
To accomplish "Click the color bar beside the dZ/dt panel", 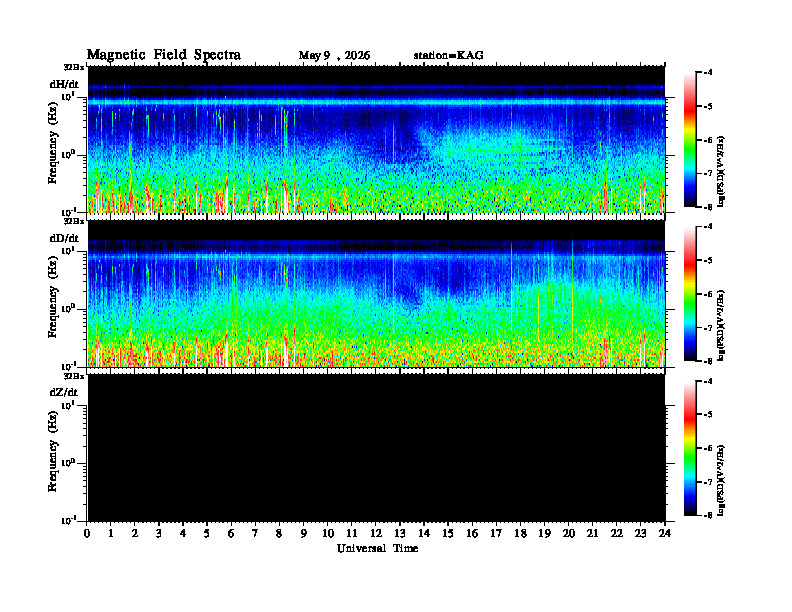I will click(690, 448).
